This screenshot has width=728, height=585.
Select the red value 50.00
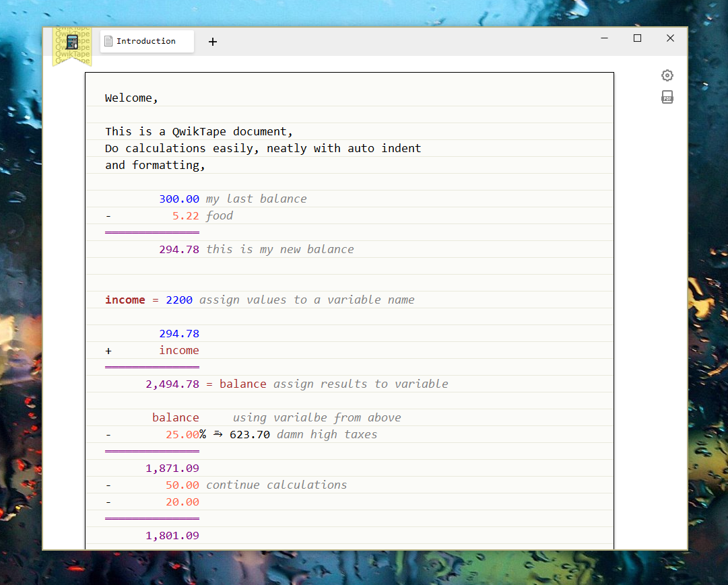pos(183,485)
